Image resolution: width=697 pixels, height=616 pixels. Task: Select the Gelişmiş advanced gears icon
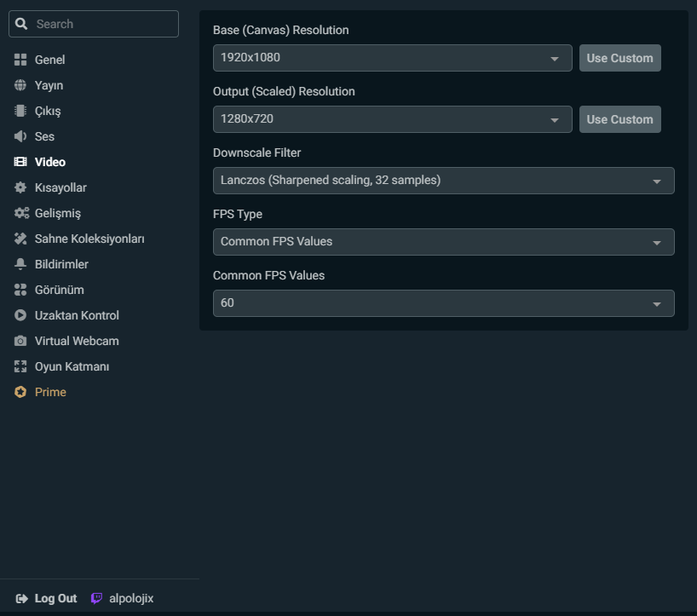[x=19, y=213]
